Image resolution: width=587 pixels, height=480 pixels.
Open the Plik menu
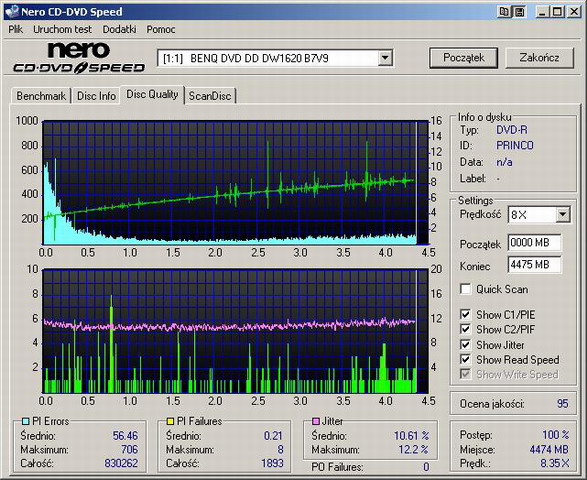click(x=16, y=29)
